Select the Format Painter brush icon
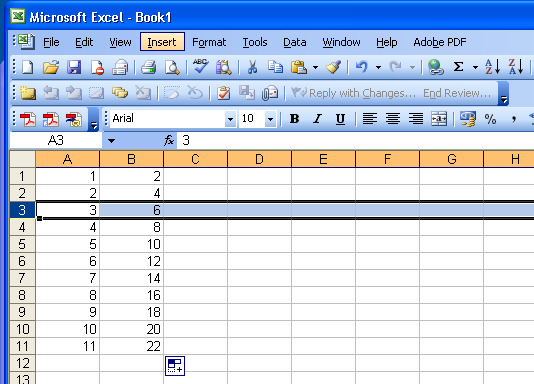Viewport: 534px width, 384px height. [333, 67]
